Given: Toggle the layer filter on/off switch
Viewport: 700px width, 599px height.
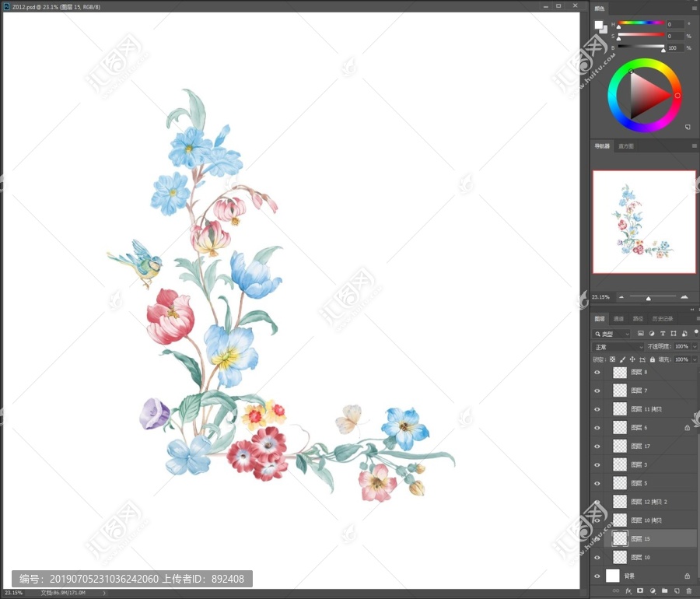Looking at the screenshot, I should pyautogui.click(x=696, y=332).
